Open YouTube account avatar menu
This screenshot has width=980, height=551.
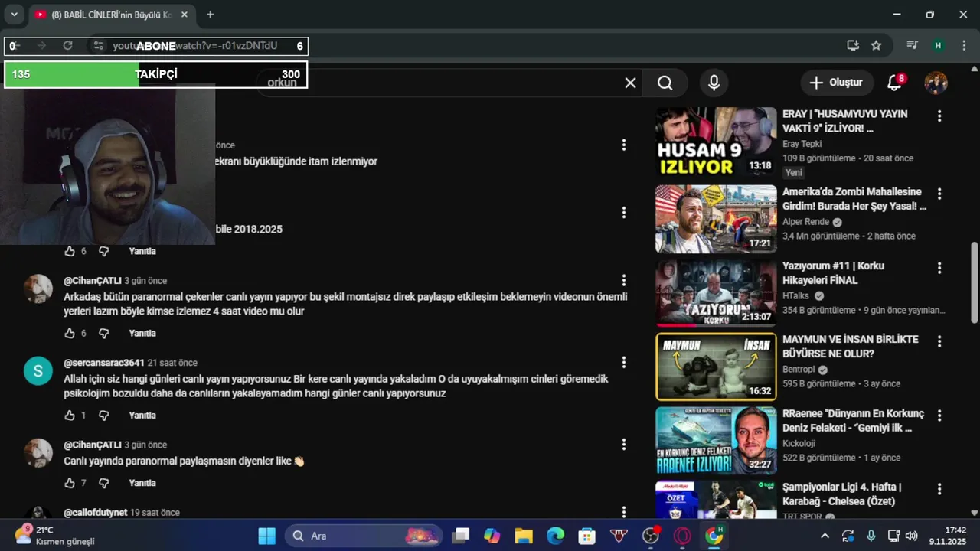tap(936, 83)
